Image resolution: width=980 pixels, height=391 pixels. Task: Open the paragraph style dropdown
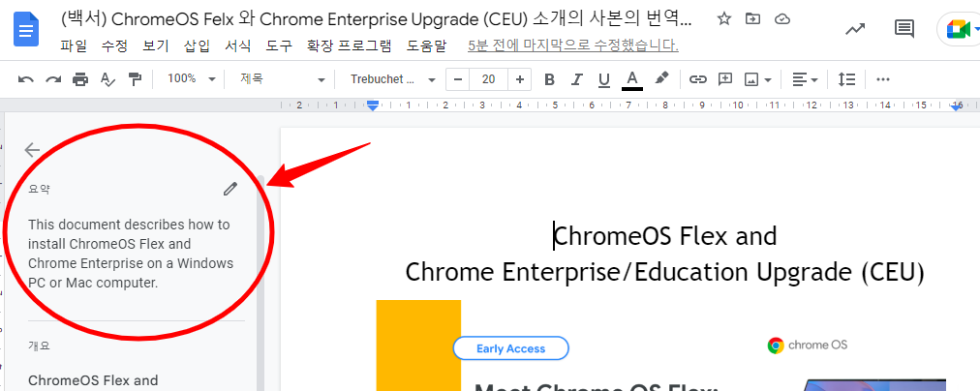tap(283, 79)
